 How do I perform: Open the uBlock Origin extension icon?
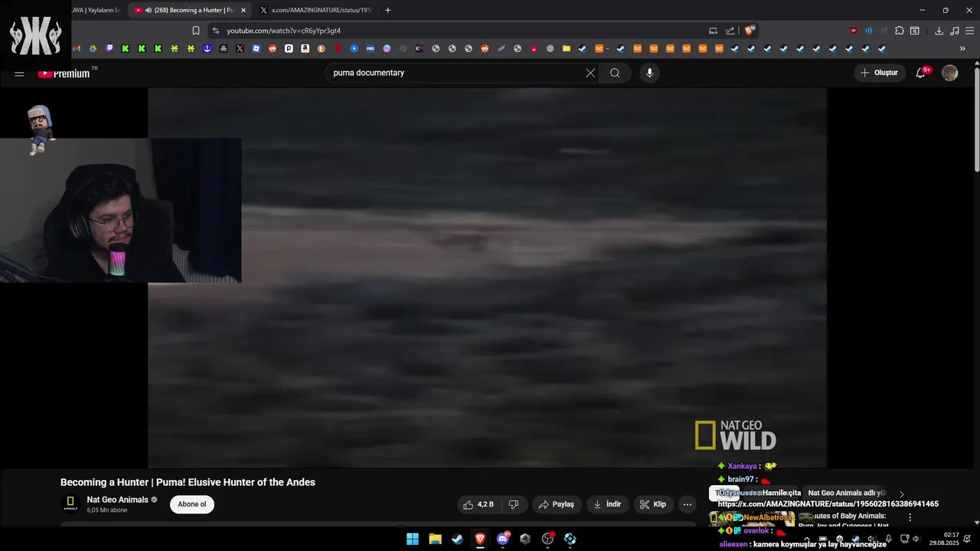click(x=853, y=31)
